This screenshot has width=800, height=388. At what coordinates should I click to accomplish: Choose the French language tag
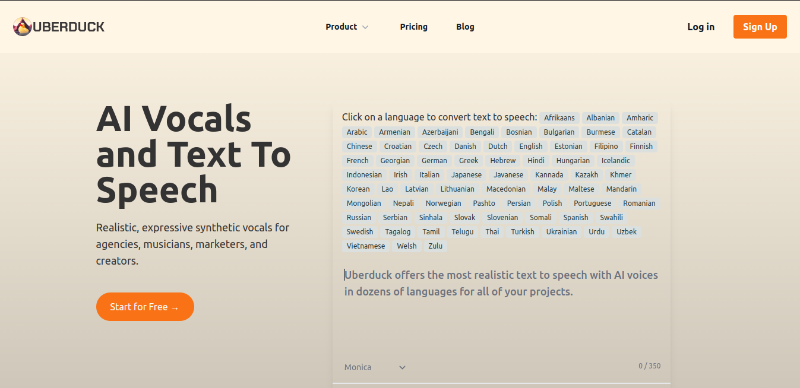(x=358, y=161)
